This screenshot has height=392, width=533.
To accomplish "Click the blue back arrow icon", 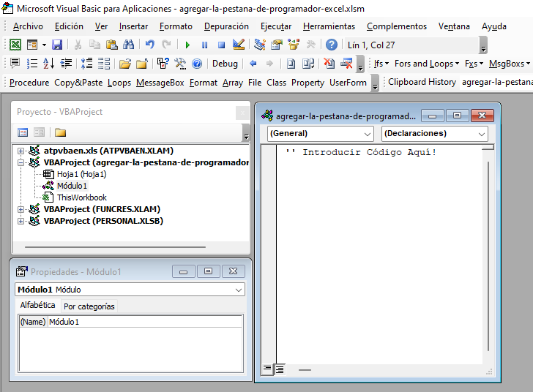I will coord(253,64).
